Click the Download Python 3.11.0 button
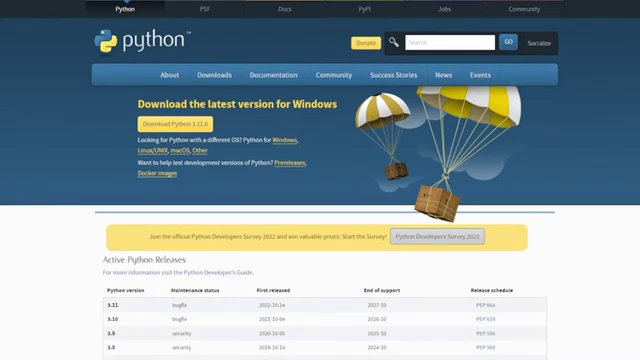The height and width of the screenshot is (360, 640). pyautogui.click(x=175, y=124)
